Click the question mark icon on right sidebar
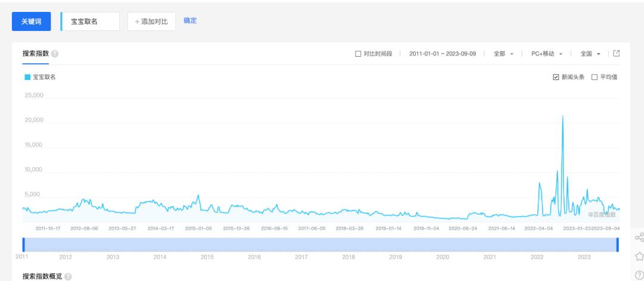The image size is (644, 281). coord(639,276)
